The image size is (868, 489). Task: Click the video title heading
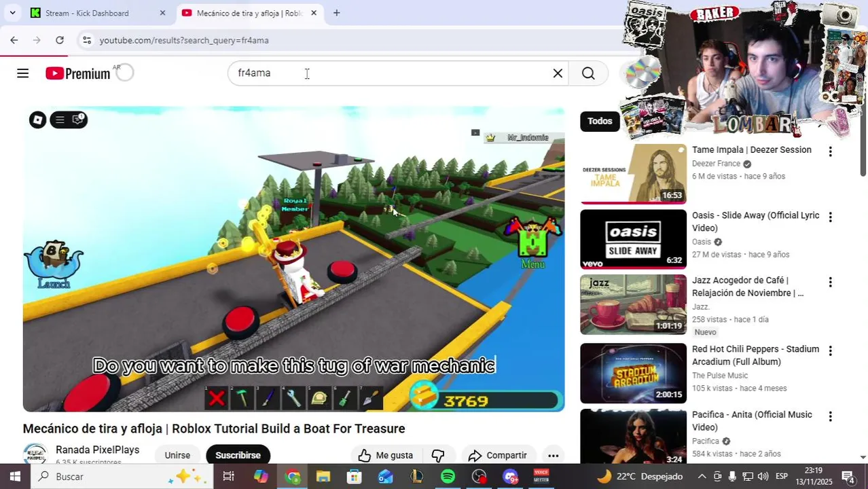pyautogui.click(x=214, y=429)
